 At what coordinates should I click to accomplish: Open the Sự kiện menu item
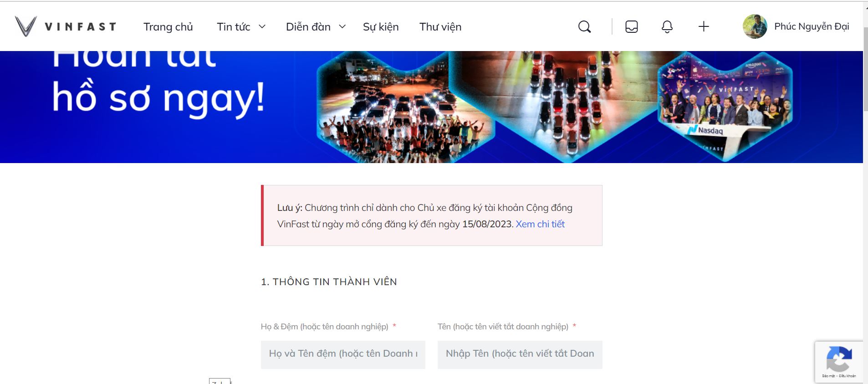(x=381, y=27)
